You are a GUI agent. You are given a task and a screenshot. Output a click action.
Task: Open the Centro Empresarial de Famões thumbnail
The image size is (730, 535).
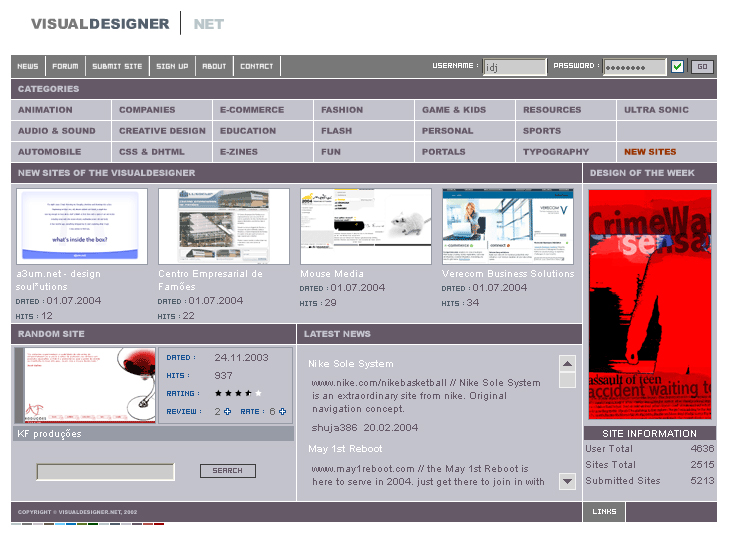(x=224, y=226)
